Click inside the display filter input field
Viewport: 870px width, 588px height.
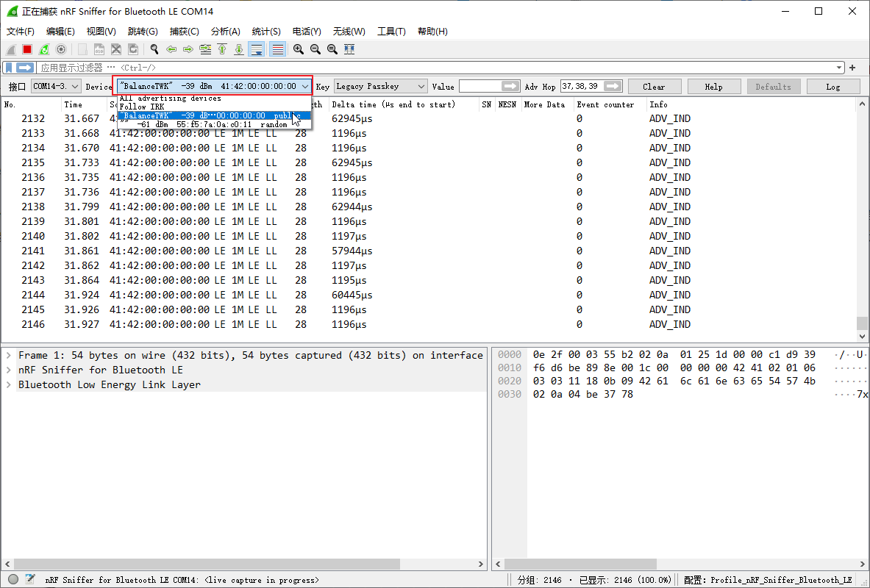tap(294, 67)
